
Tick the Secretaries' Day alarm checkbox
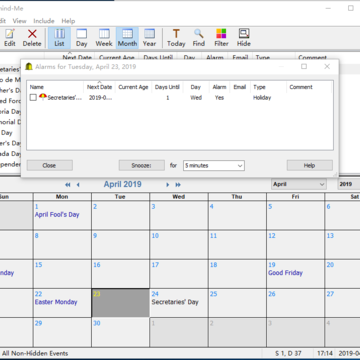tap(33, 98)
